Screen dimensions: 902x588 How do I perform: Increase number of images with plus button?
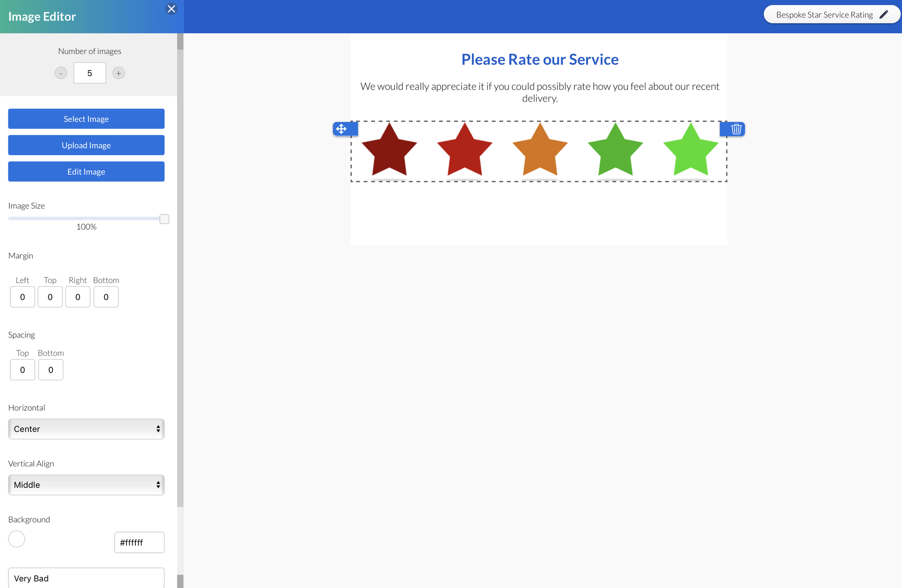[118, 73]
